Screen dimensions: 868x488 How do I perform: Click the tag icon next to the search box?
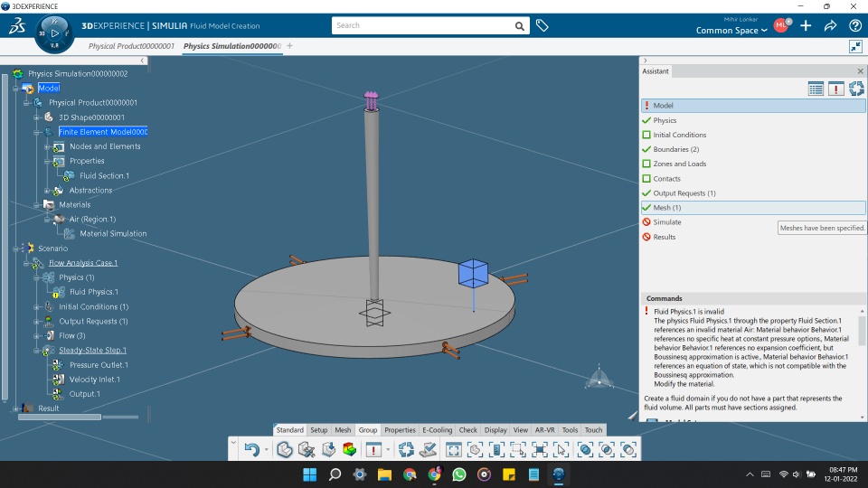542,25
